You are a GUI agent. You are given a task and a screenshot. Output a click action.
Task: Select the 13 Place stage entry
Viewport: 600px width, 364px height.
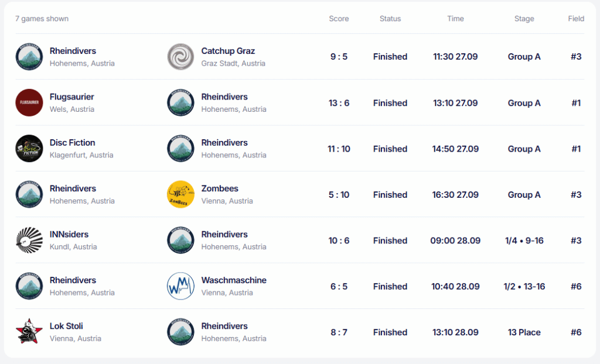point(524,332)
